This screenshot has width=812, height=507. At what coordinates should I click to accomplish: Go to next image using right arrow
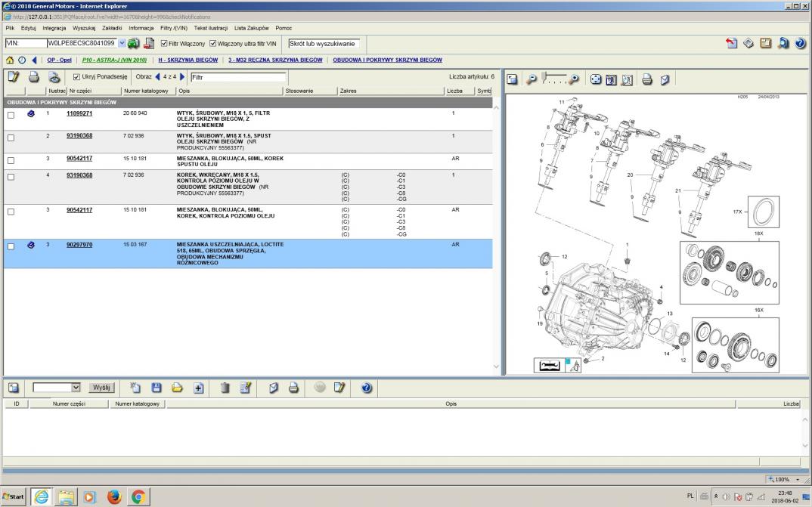point(182,77)
